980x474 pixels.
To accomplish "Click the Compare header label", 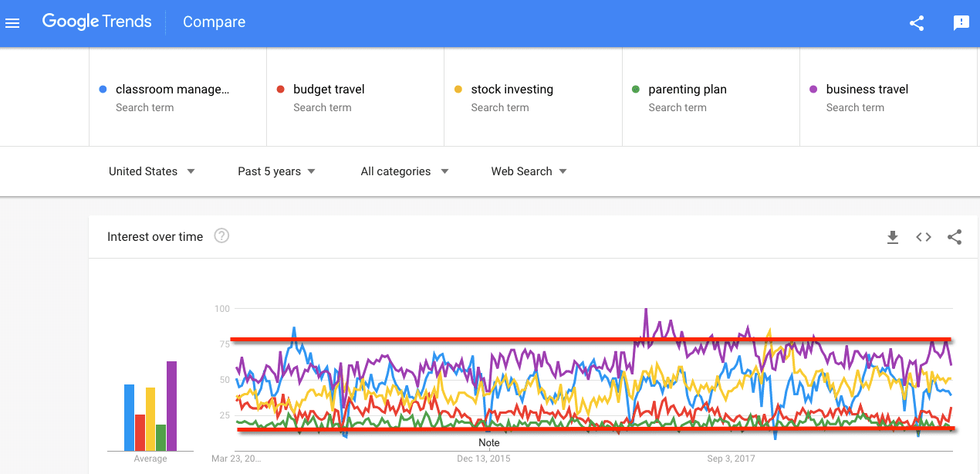I will pos(214,22).
